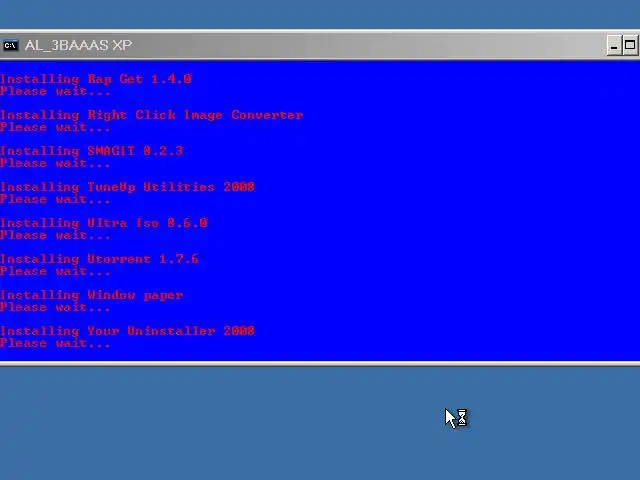The image size is (640, 480).
Task: Click the 'Installing Utorrent 1.7.6' line
Action: click(99, 258)
